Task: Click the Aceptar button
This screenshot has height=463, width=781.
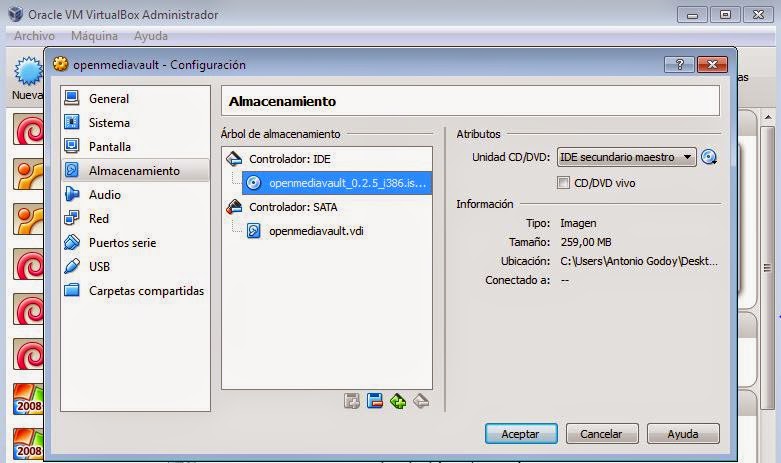Action: 521,434
